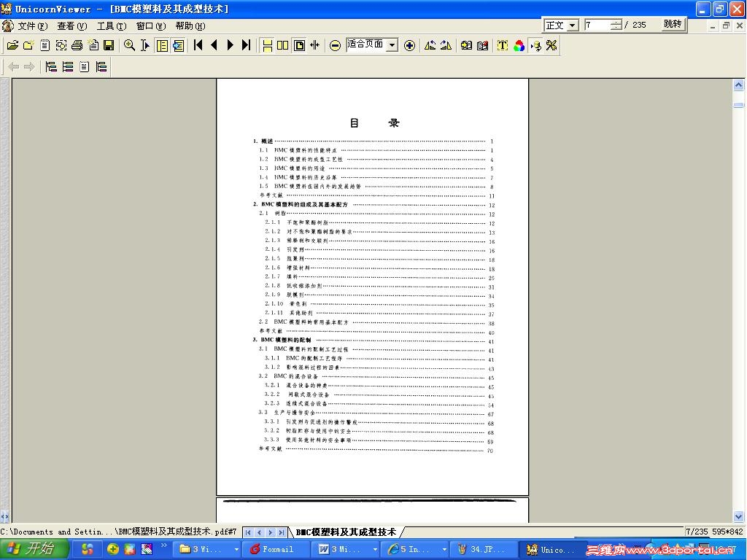Click the vertical scrollbar up arrow
Image resolution: width=747 pixels, height=560 pixels.
coord(738,85)
